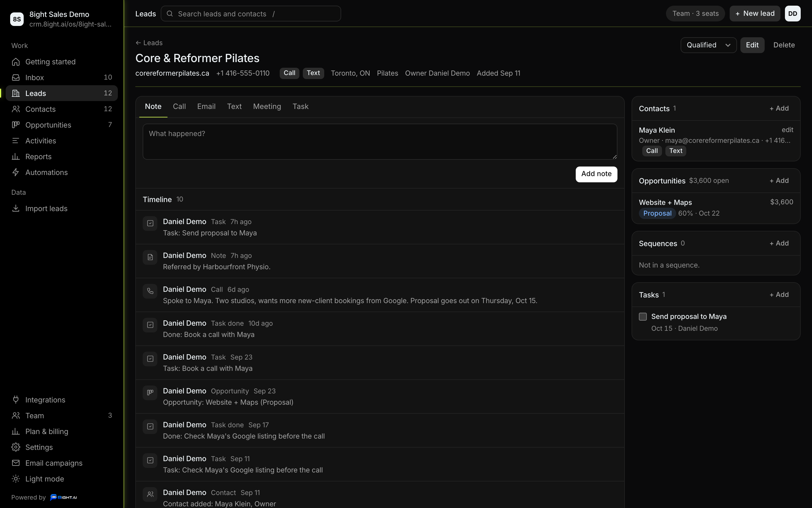The image size is (812, 508).
Task: Open the Automations lightning icon
Action: [16, 172]
